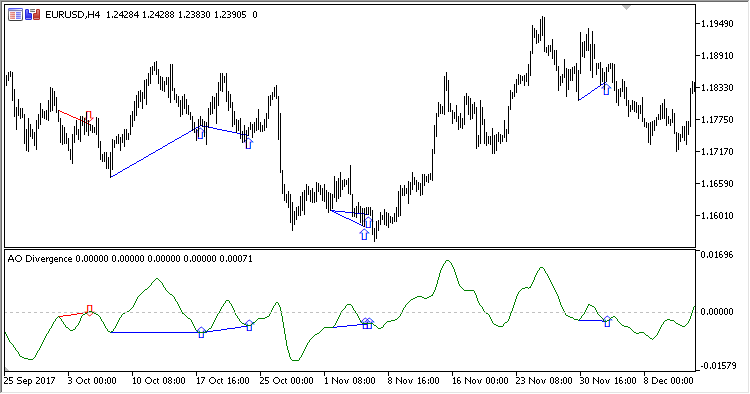This screenshot has width=750, height=394.
Task: Select lowest blue arrow near 1.16010 level
Action: click(364, 234)
